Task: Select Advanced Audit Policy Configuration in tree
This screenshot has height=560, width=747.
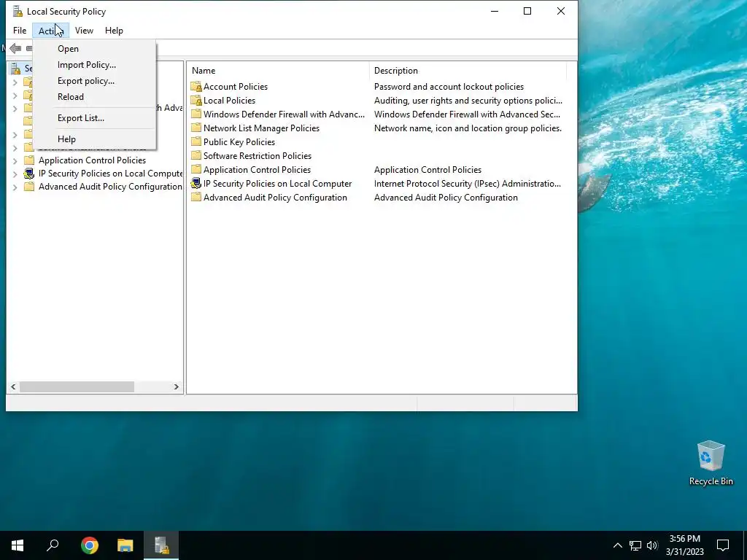Action: (110, 187)
